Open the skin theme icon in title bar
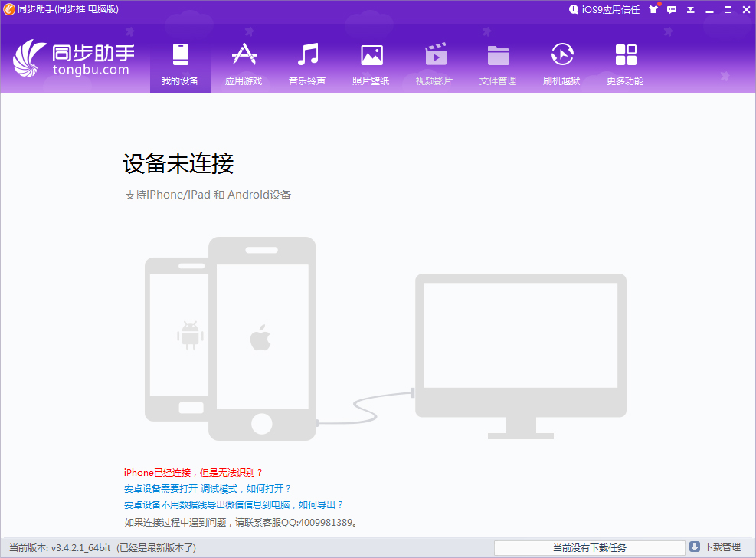This screenshot has height=558, width=756. [653, 10]
